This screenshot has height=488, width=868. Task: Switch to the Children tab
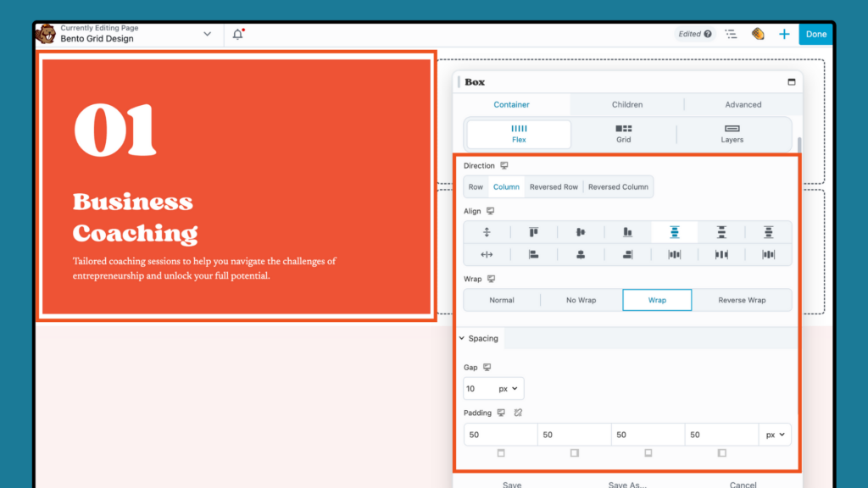(x=627, y=104)
